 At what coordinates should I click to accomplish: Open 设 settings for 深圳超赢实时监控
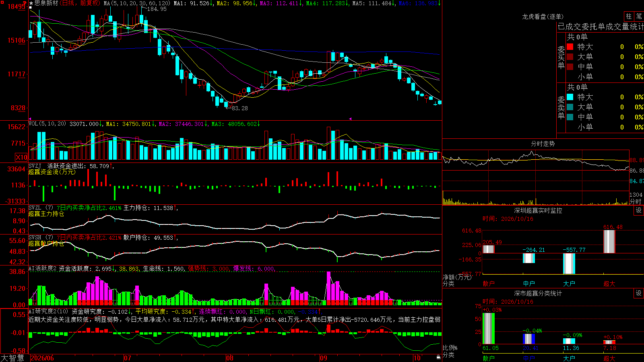coord(639,210)
